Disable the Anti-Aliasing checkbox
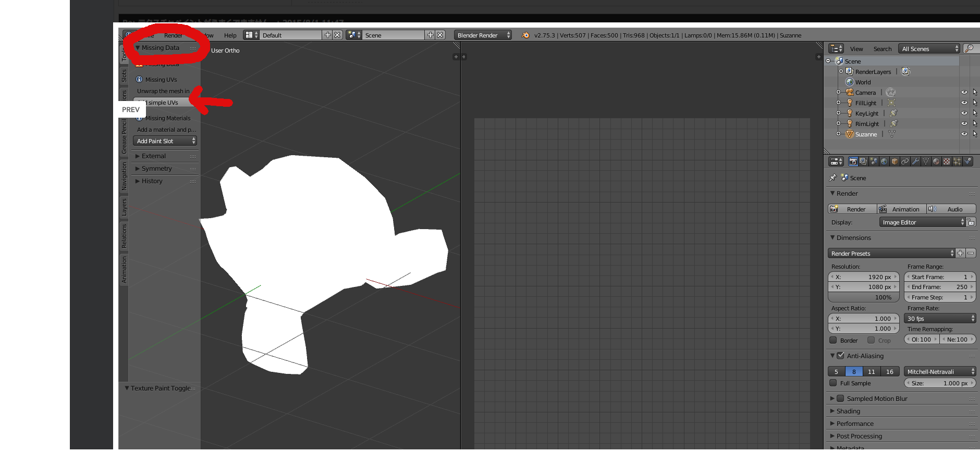The image size is (980, 452). [x=840, y=356]
